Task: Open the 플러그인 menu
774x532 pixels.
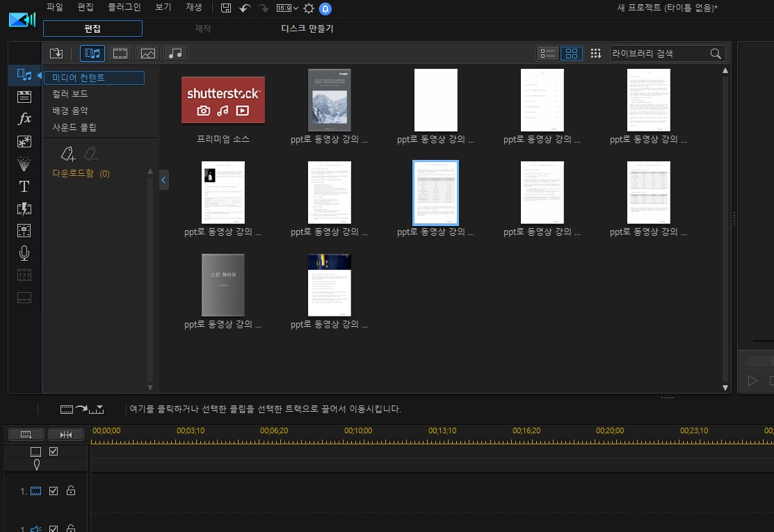Action: point(124,8)
